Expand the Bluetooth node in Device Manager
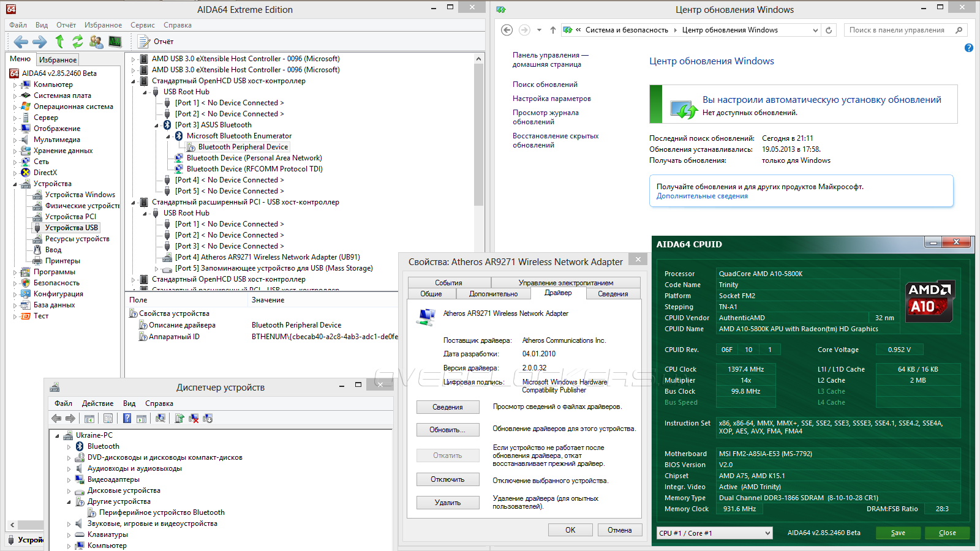The image size is (980, 551). [69, 447]
